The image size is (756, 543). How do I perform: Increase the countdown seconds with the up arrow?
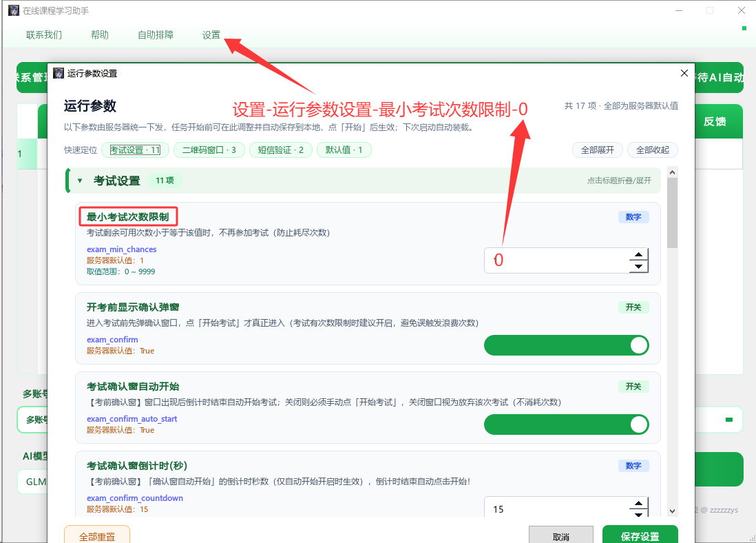pyautogui.click(x=638, y=504)
